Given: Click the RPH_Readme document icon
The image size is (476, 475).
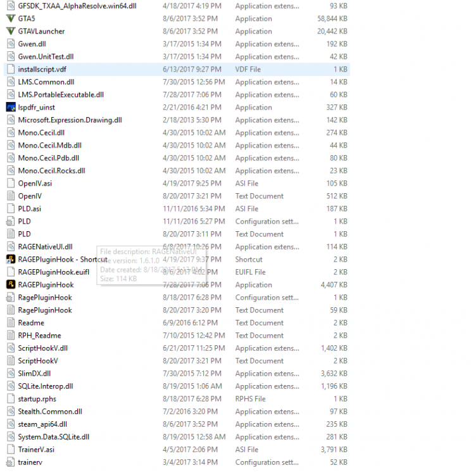Looking at the screenshot, I should (x=11, y=335).
